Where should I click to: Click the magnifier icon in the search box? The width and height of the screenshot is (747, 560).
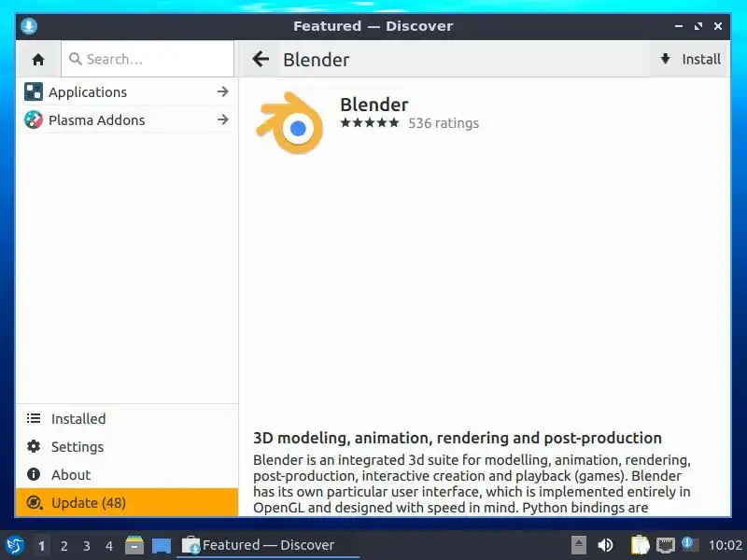click(76, 59)
